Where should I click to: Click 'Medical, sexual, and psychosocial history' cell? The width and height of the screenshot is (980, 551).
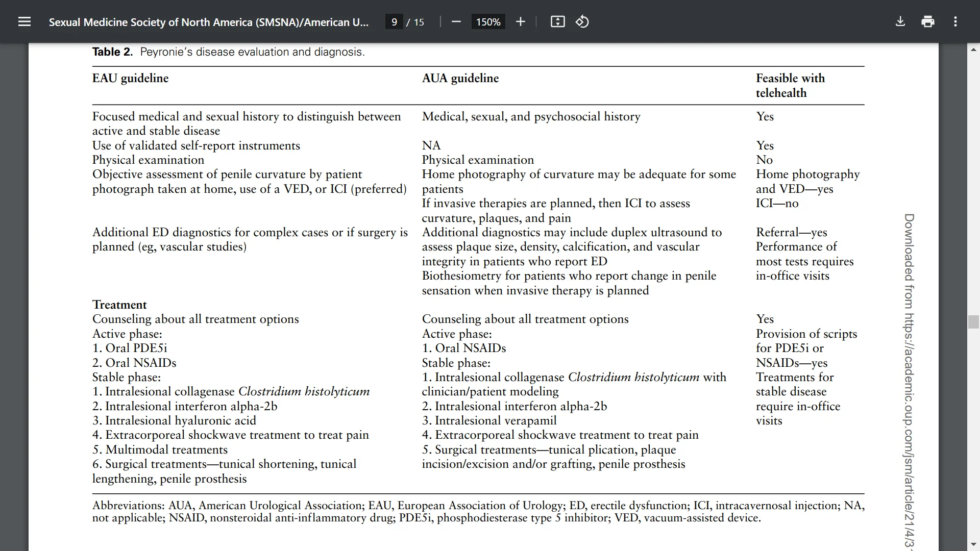tap(531, 116)
